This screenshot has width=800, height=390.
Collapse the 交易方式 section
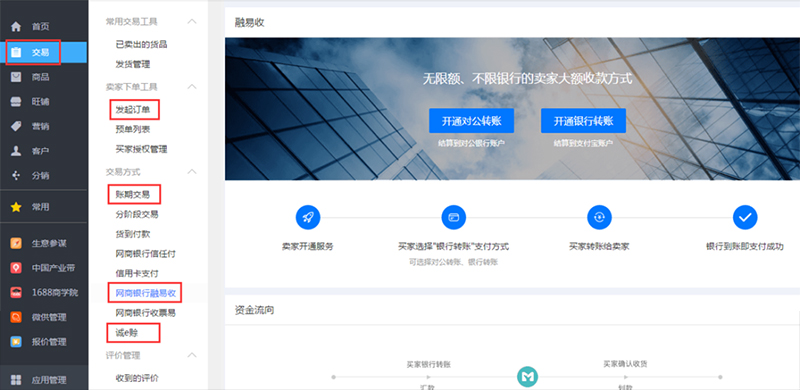click(x=192, y=172)
